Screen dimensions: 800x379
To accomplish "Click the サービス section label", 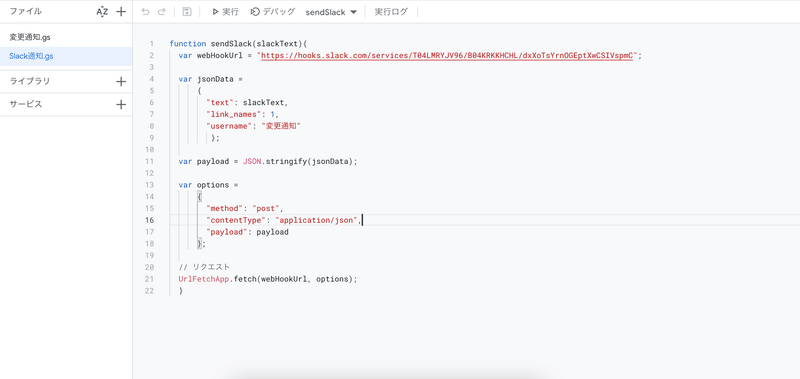I will pyautogui.click(x=26, y=105).
